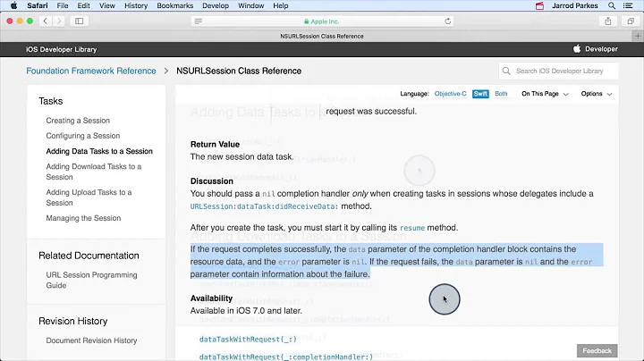
Task: Click iOS Developer Library header link
Action: (x=61, y=49)
